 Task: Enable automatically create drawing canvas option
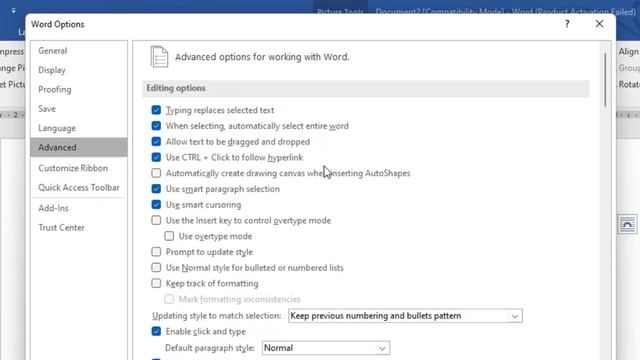point(156,173)
